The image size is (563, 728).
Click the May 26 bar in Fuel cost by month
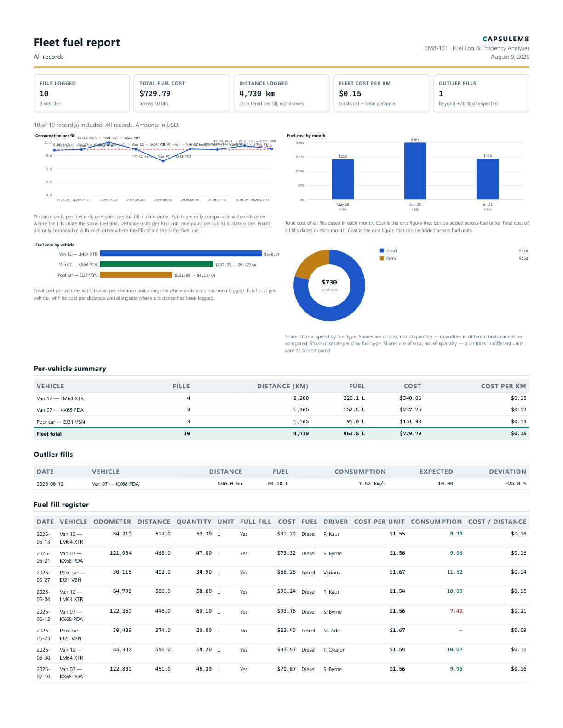343,180
